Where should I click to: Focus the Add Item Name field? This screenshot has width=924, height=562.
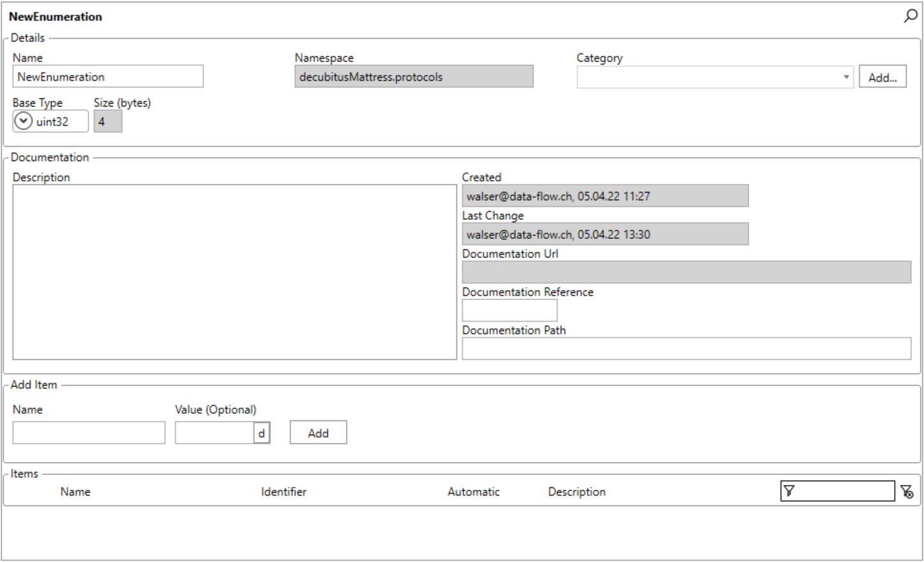click(89, 433)
